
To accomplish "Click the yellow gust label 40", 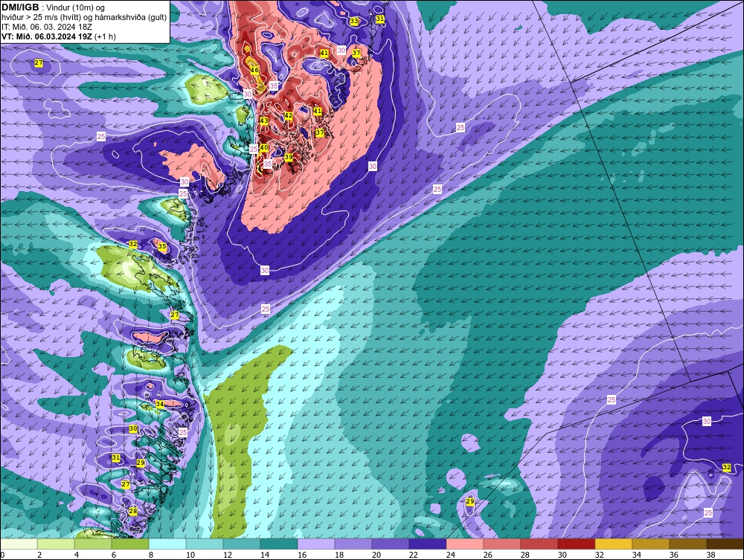I will [x=264, y=147].
